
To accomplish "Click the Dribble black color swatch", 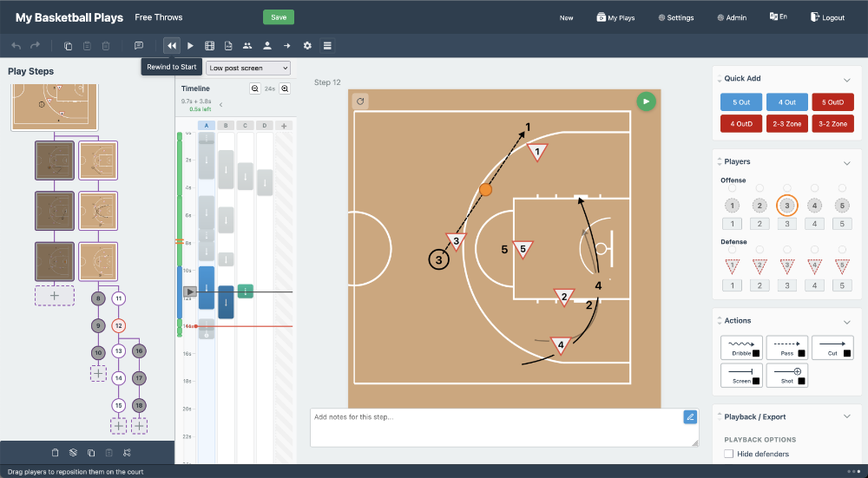I will 756,354.
